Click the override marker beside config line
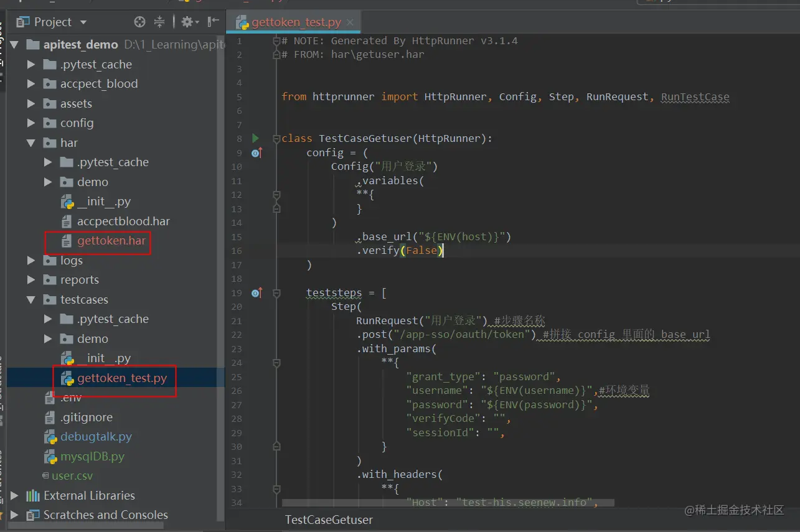 click(256, 152)
